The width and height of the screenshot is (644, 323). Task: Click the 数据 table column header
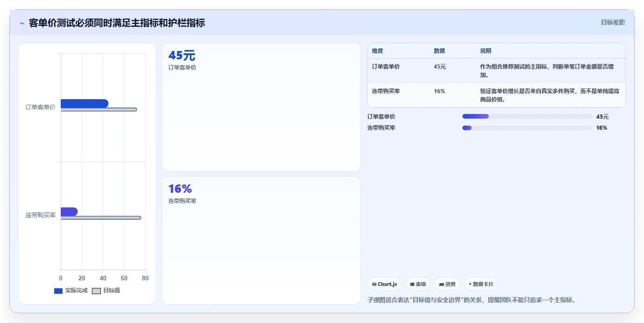point(439,51)
